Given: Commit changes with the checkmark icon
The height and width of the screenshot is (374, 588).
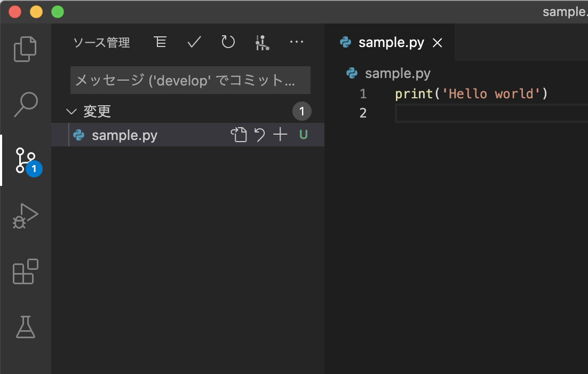Looking at the screenshot, I should [x=194, y=42].
